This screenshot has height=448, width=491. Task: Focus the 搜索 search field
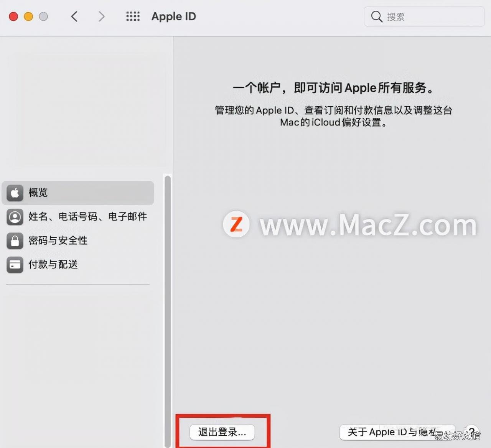[x=424, y=16]
